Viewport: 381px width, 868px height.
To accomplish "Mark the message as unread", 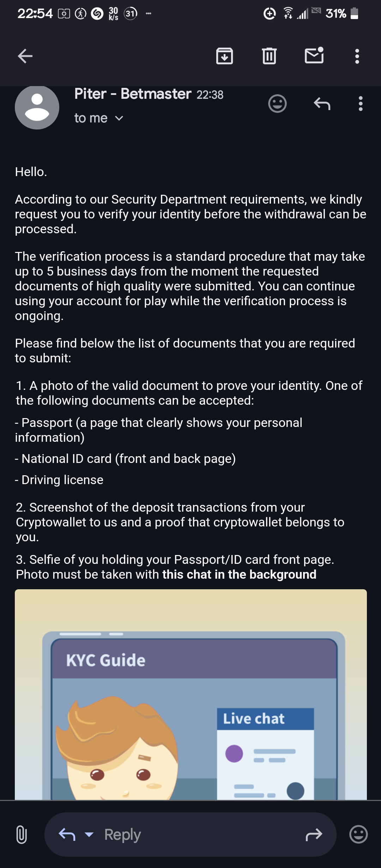I will [314, 56].
